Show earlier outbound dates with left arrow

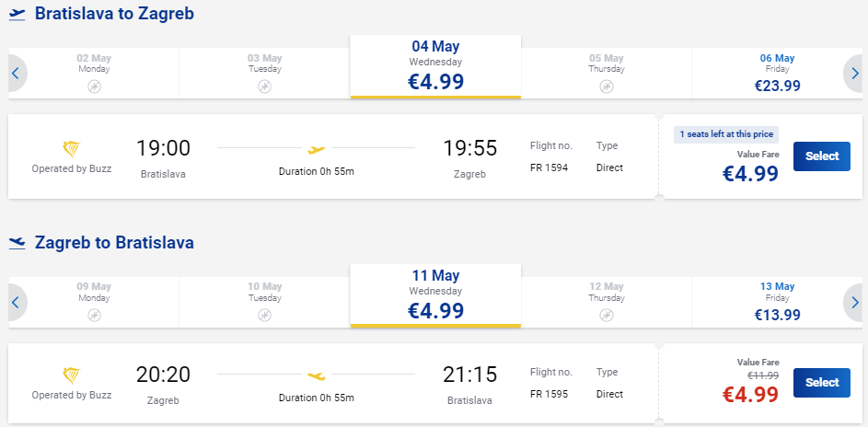17,73
